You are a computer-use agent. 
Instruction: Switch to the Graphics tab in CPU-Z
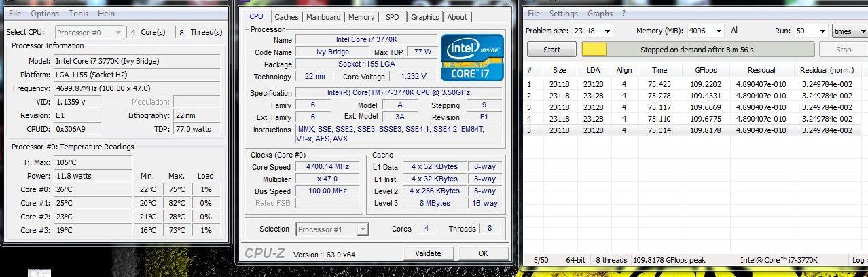pyautogui.click(x=425, y=18)
